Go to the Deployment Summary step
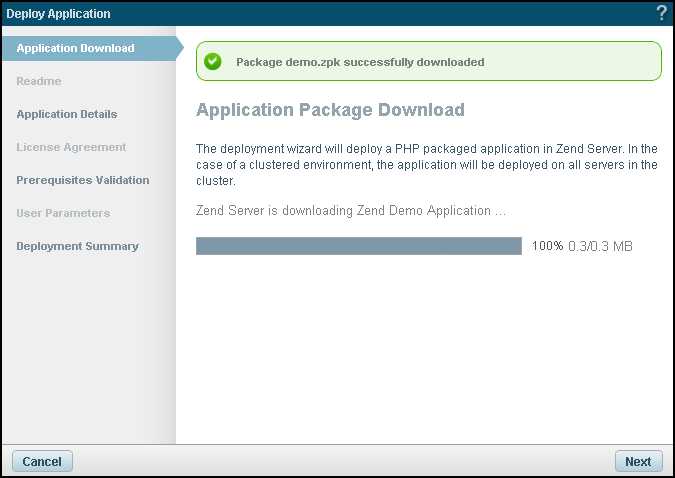 click(77, 246)
